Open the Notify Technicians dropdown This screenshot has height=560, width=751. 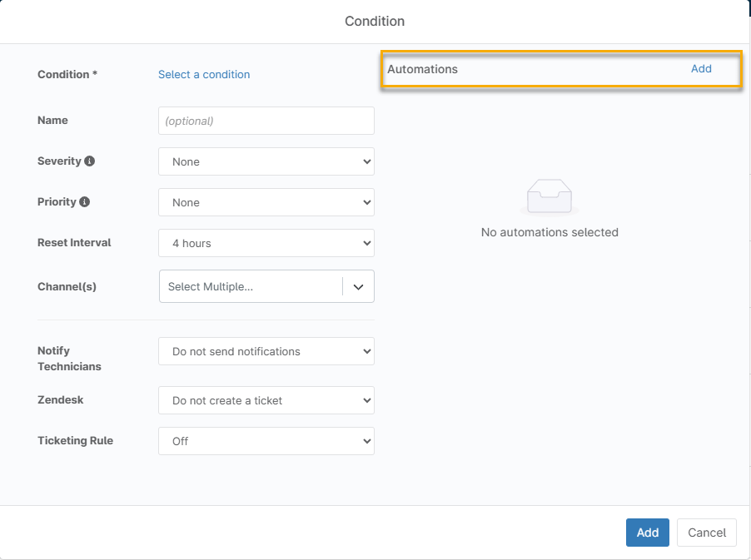pos(266,352)
